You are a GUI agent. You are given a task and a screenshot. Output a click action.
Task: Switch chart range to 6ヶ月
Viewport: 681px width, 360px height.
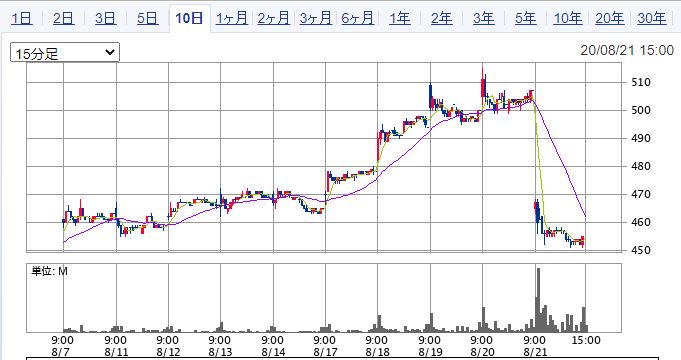pyautogui.click(x=357, y=19)
